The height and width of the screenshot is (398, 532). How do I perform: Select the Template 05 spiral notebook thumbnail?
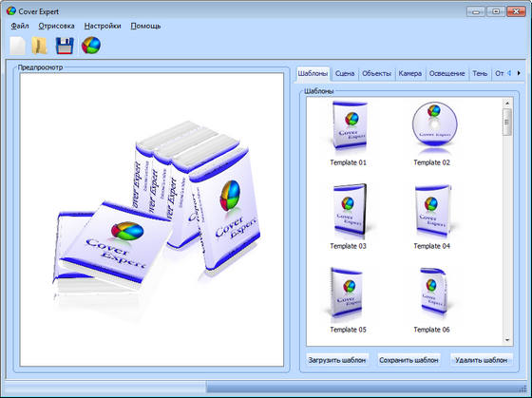click(346, 293)
